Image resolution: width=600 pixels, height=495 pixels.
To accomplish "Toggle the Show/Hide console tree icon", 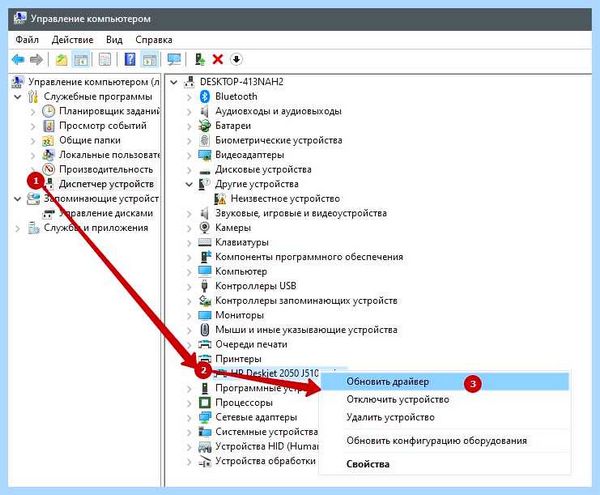I will coord(81,59).
